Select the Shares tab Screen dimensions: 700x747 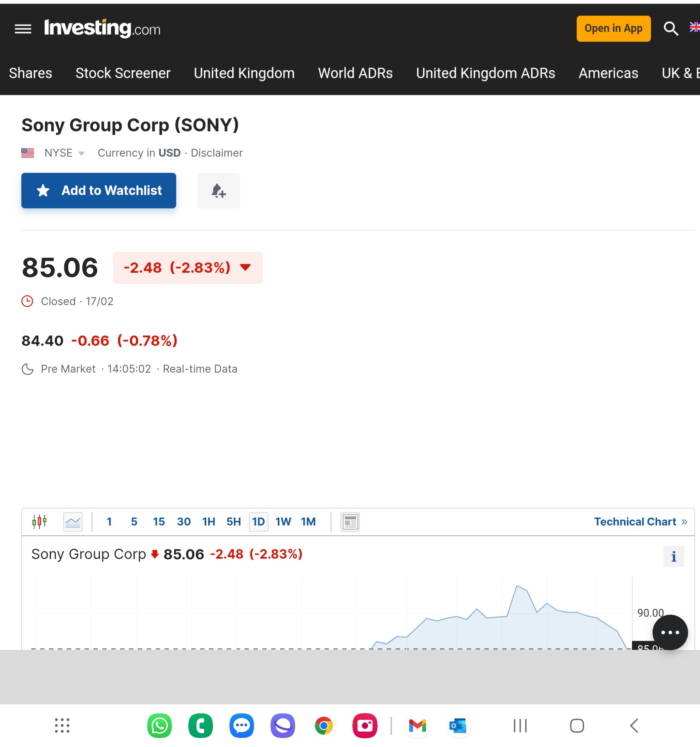(30, 73)
